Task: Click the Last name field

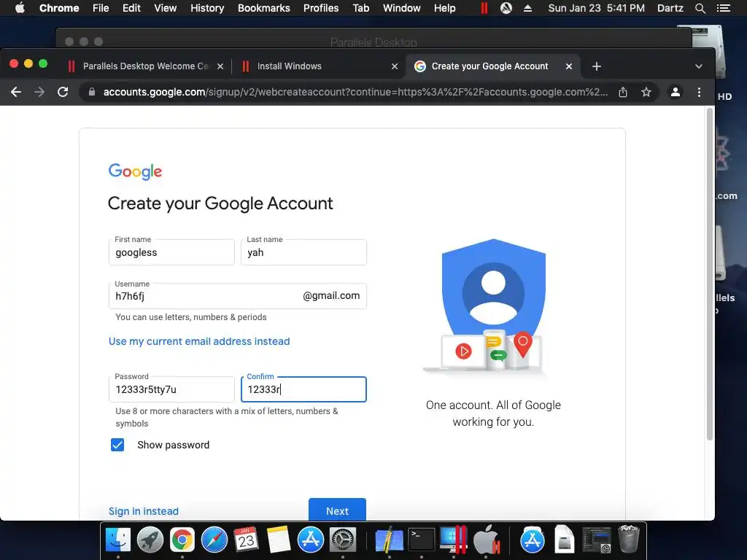Action: click(303, 252)
